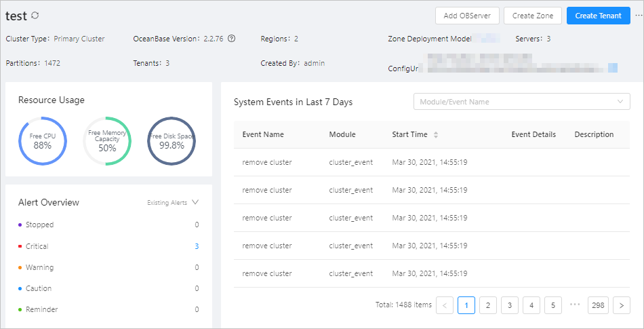This screenshot has width=644, height=329.
Task: Click the Resource Usage heading
Action: click(52, 100)
